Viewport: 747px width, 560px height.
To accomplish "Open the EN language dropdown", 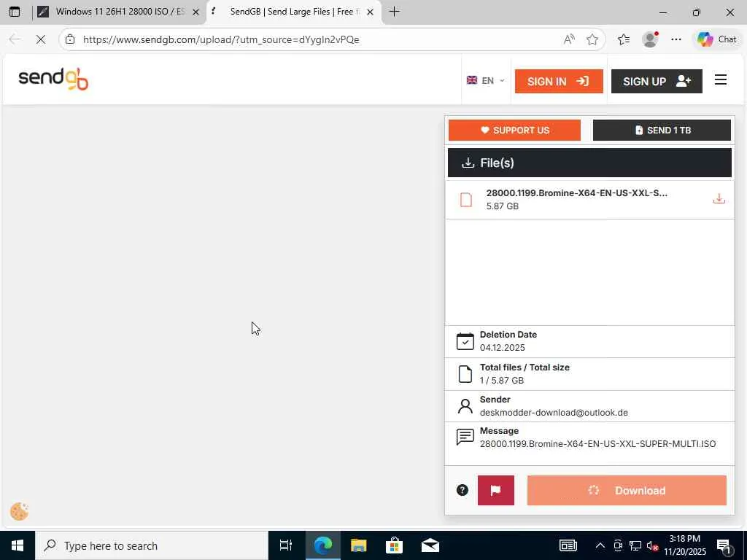I will click(485, 80).
